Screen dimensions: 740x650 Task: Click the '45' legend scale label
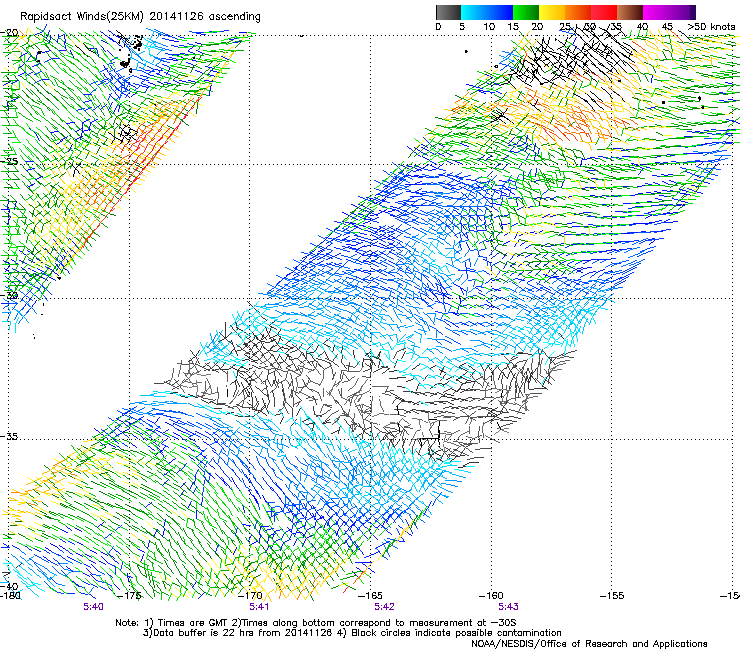point(667,27)
